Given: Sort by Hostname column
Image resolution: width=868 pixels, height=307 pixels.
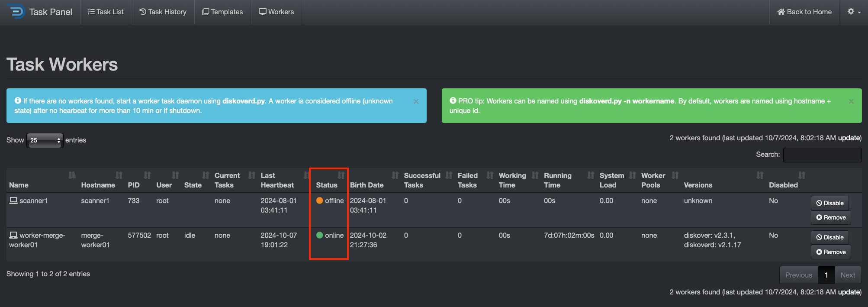Looking at the screenshot, I should tap(102, 180).
